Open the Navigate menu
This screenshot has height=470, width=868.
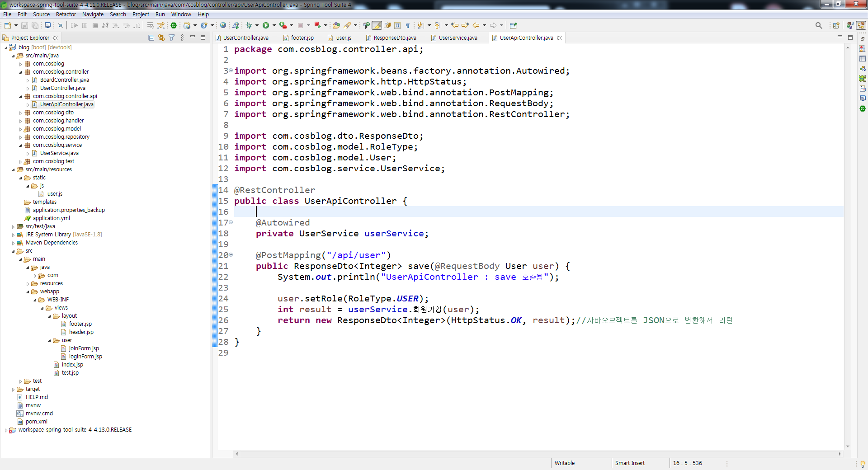pos(93,14)
